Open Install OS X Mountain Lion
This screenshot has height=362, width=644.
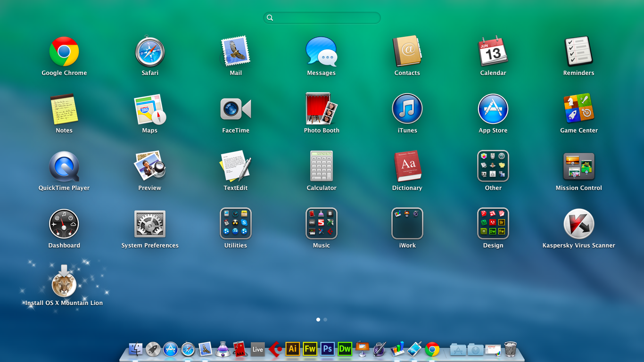coord(64,281)
